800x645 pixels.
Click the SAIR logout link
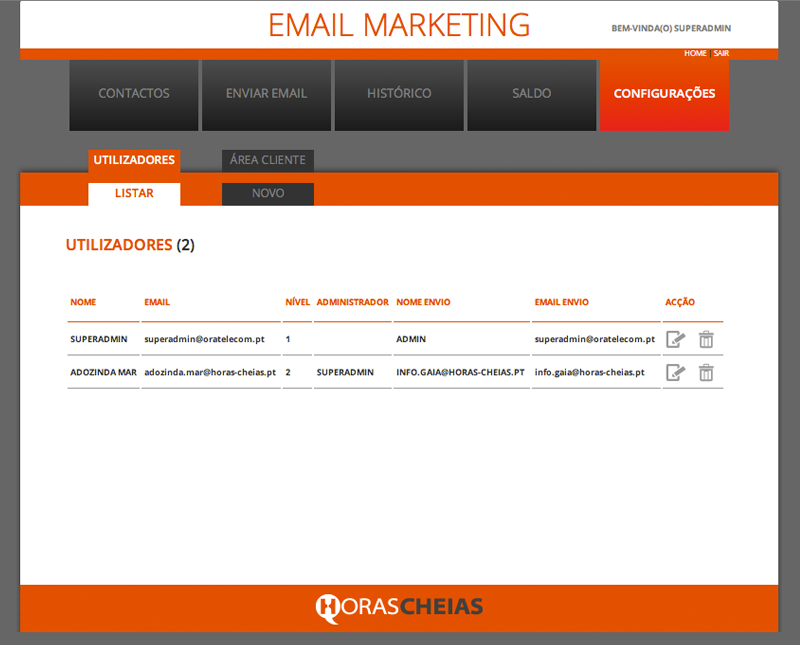tap(721, 53)
